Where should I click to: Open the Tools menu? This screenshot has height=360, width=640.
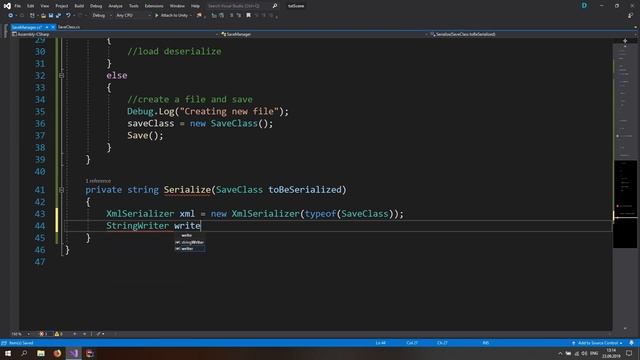133,6
